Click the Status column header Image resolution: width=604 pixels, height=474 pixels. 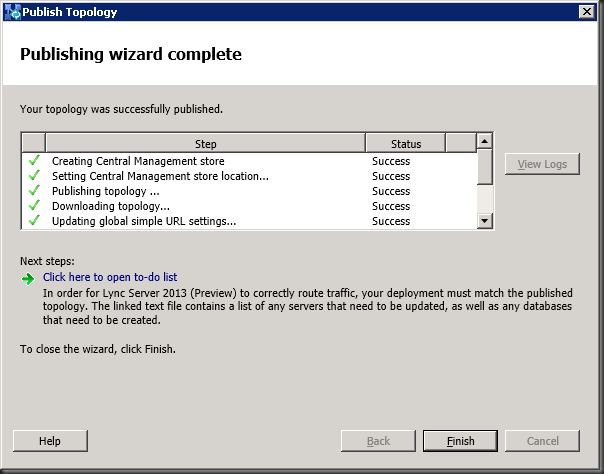pos(406,144)
